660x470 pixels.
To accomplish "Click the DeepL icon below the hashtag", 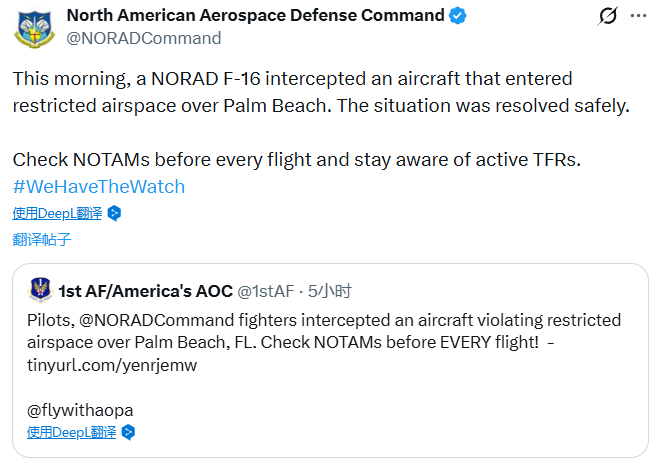I will click(115, 213).
